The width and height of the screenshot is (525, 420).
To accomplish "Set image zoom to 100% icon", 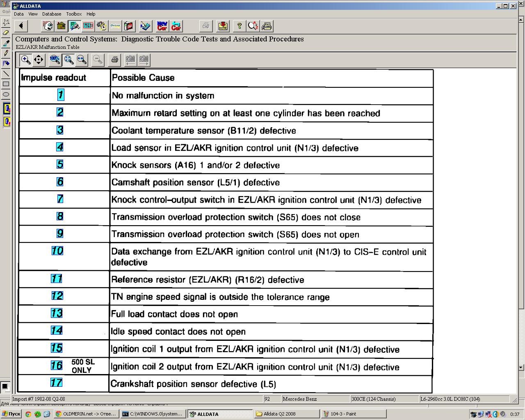I will tap(55, 60).
